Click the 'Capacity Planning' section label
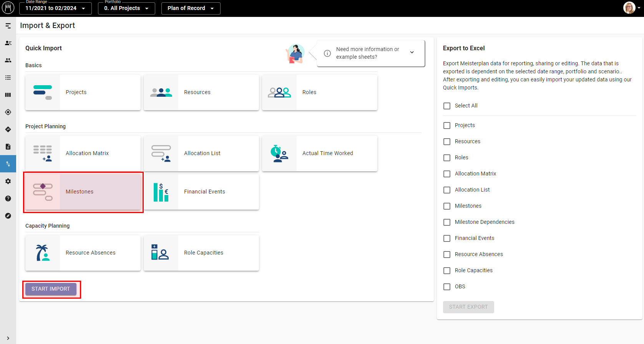 tap(47, 226)
